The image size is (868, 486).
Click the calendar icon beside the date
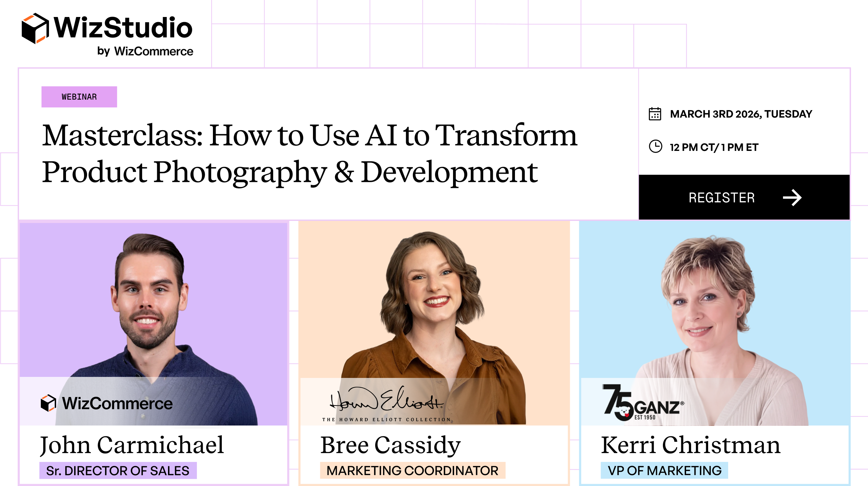click(x=655, y=114)
